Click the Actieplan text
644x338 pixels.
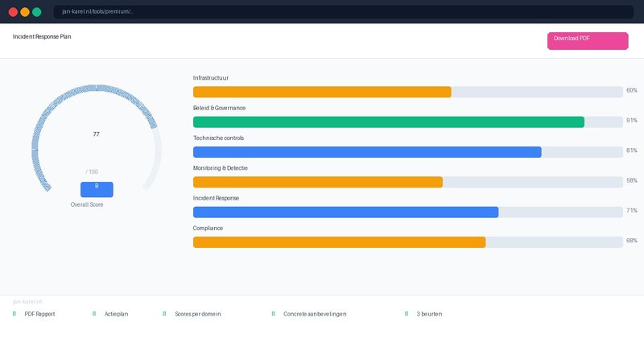click(x=116, y=314)
